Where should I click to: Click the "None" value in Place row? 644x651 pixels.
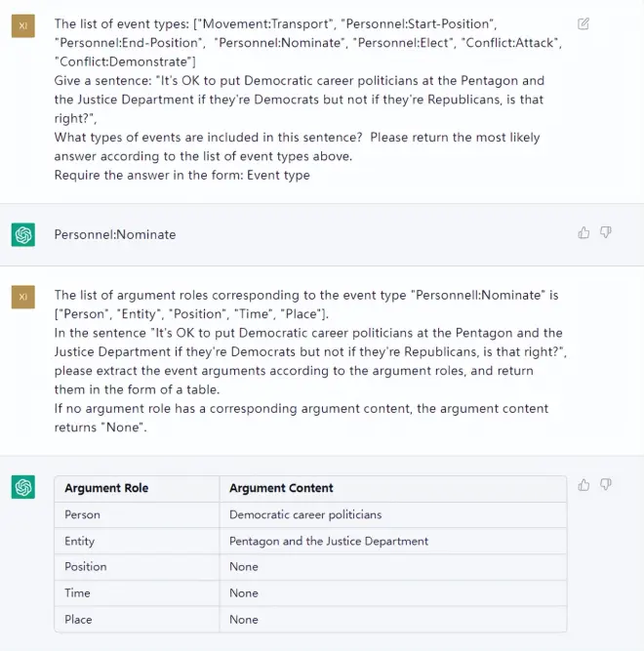point(244,620)
